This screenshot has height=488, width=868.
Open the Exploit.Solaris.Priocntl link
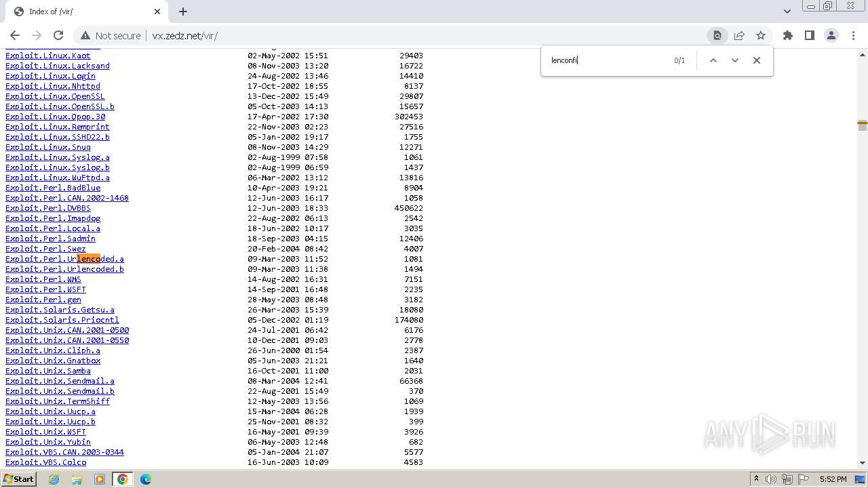point(62,320)
